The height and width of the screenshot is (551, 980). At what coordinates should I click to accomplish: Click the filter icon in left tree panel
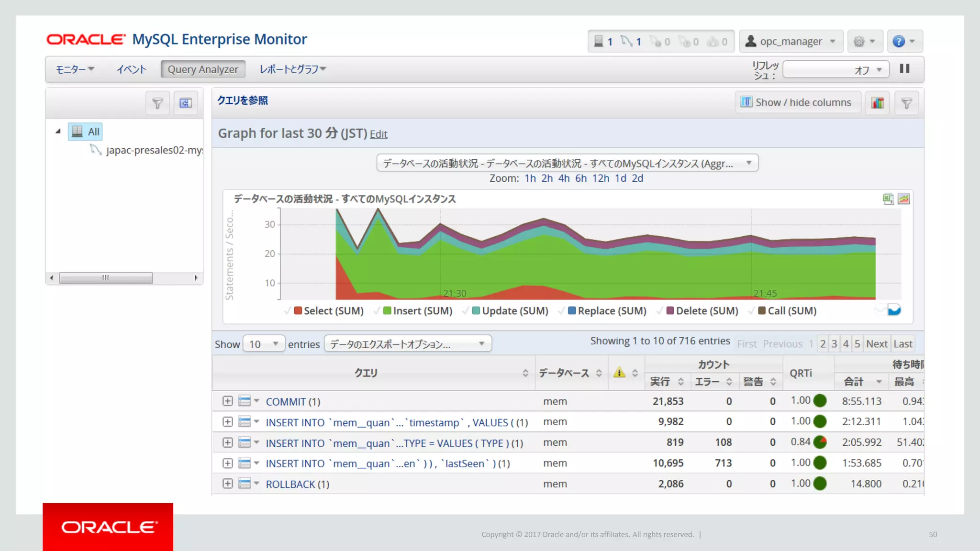point(157,103)
